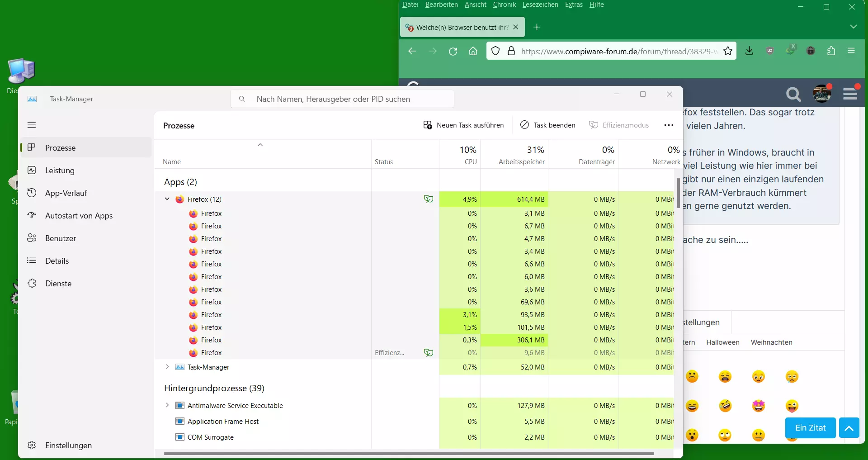
Task: Select COM Surrogate process
Action: (414, 437)
